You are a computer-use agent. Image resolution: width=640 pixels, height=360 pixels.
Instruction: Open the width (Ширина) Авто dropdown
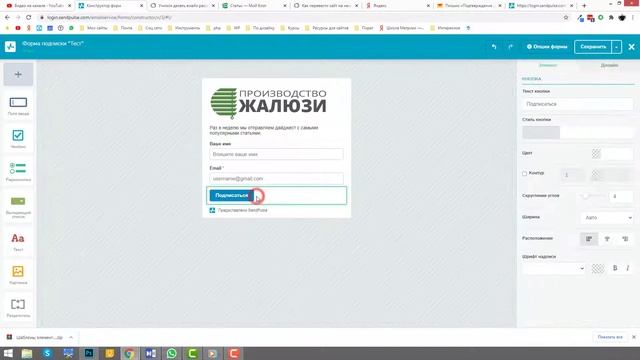[607, 218]
